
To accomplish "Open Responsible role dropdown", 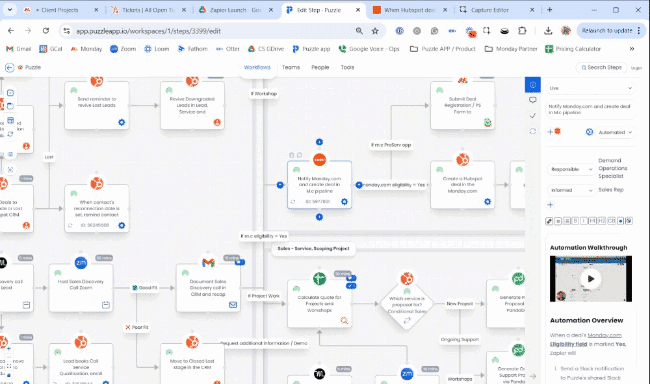I will (571, 169).
